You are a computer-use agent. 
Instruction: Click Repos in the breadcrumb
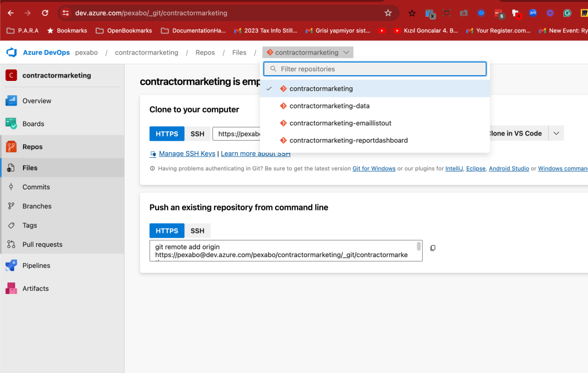205,52
